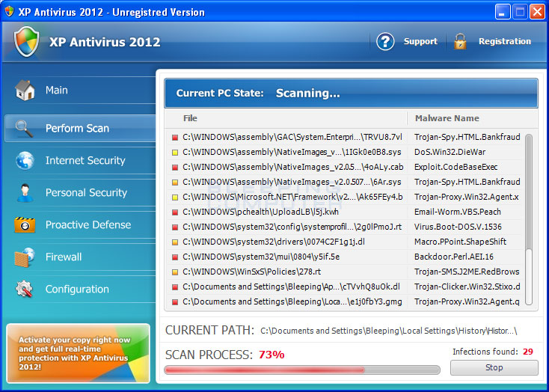This screenshot has width=549, height=392.
Task: Click the house icon beside Main
Action: point(25,90)
